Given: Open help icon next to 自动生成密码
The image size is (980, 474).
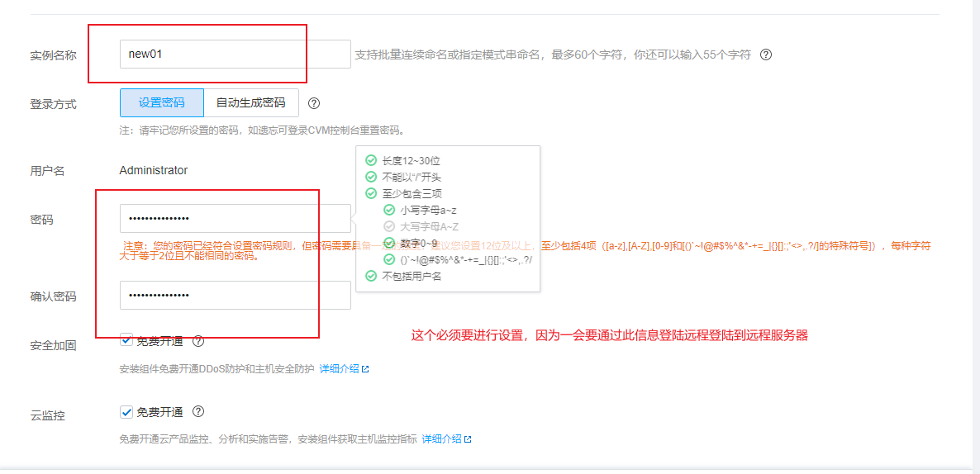Looking at the screenshot, I should (x=314, y=103).
